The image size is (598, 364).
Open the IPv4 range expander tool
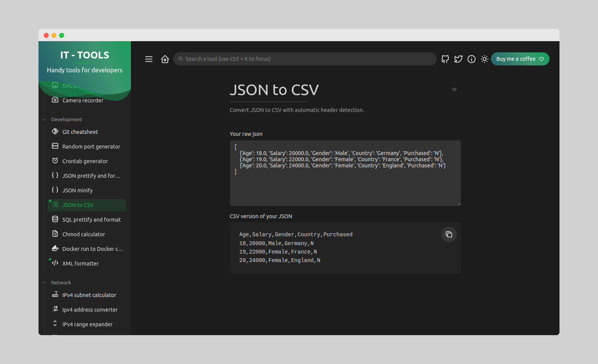pyautogui.click(x=87, y=324)
